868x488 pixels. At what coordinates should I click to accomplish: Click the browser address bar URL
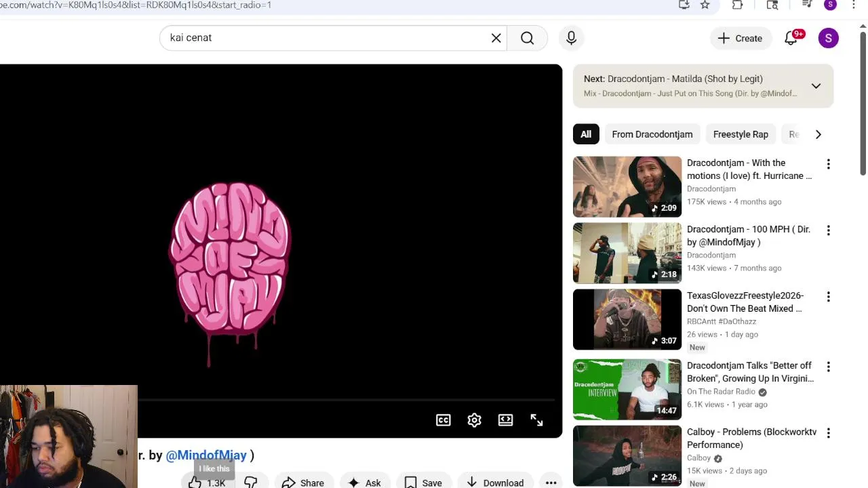point(136,5)
